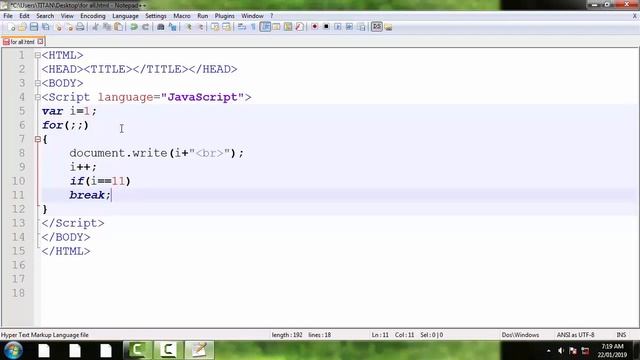
Task: Open the Edit menu
Action: (x=24, y=16)
